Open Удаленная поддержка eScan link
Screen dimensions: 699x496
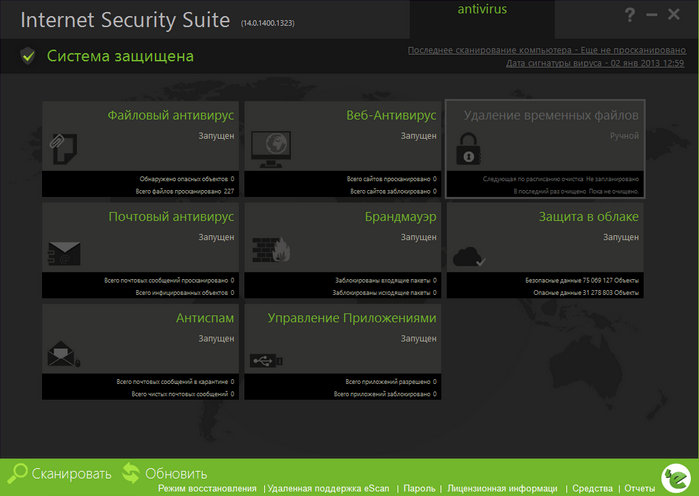click(328, 489)
